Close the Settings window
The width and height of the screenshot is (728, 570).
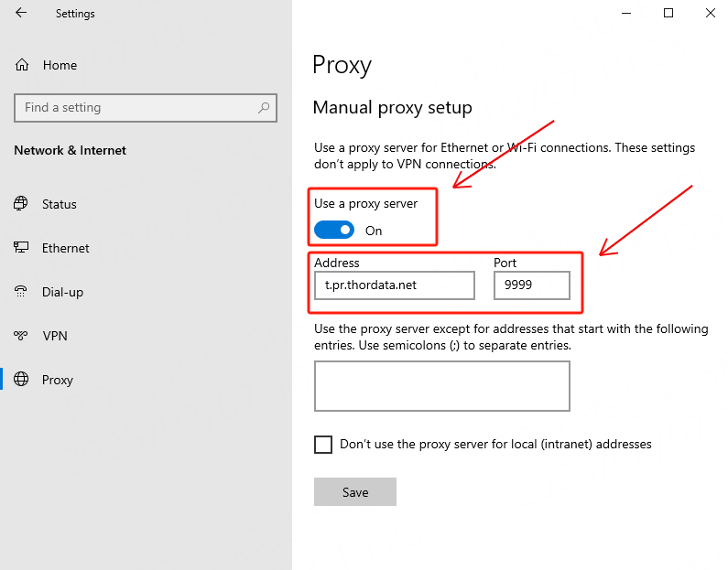coord(710,13)
